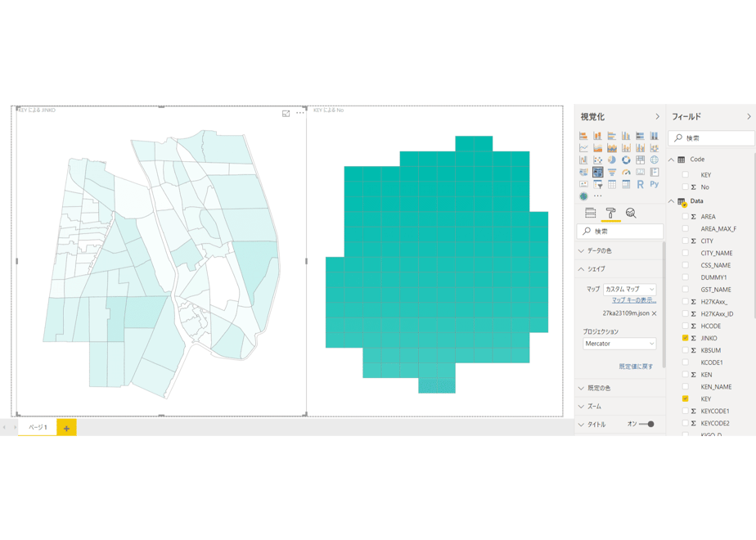Image resolution: width=756 pixels, height=540 pixels.
Task: Select the R script visual icon
Action: [640, 184]
